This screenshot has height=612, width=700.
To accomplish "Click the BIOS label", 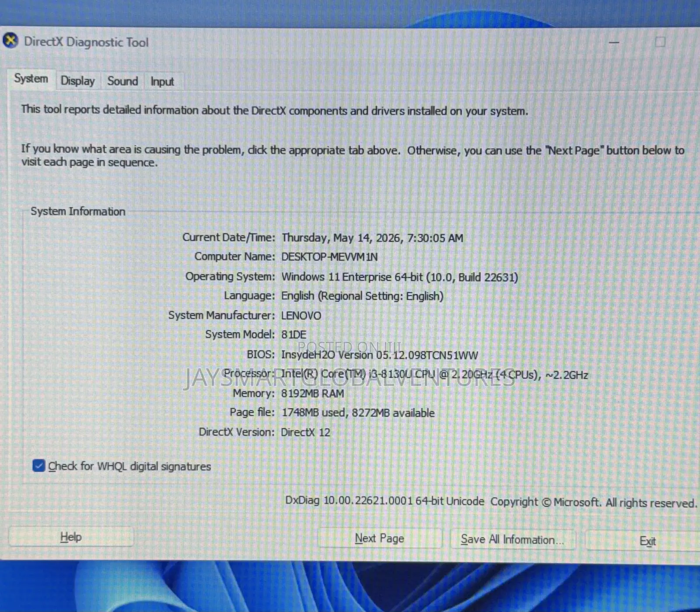I will (x=261, y=354).
